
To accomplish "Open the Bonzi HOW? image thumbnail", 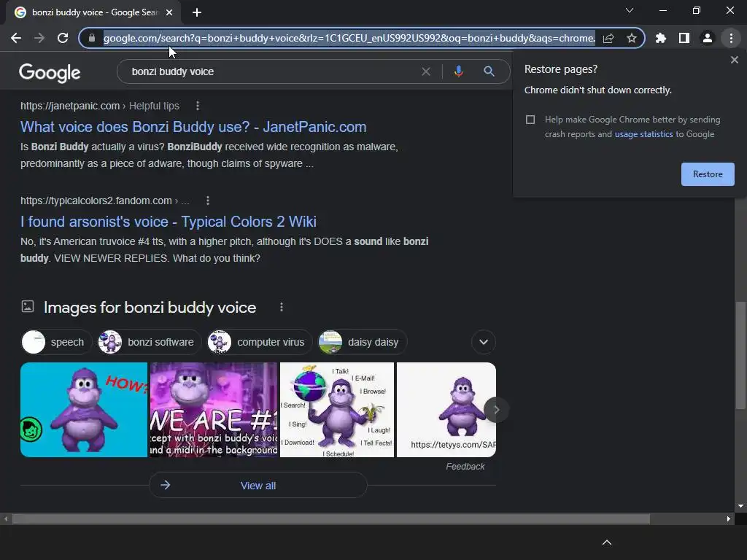I will [84, 410].
